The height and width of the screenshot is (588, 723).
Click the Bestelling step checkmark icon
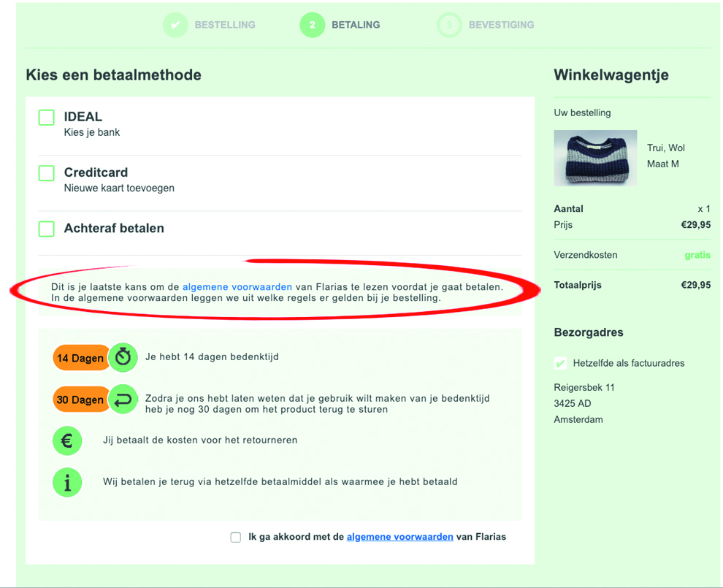pyautogui.click(x=175, y=25)
